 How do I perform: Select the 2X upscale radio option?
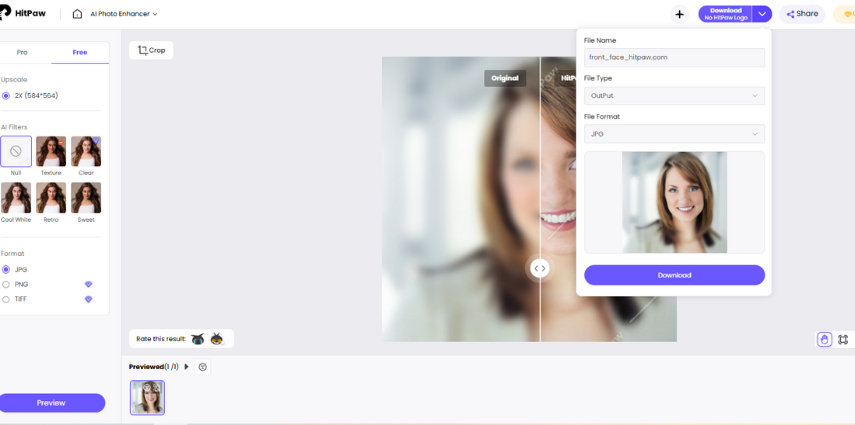point(6,95)
